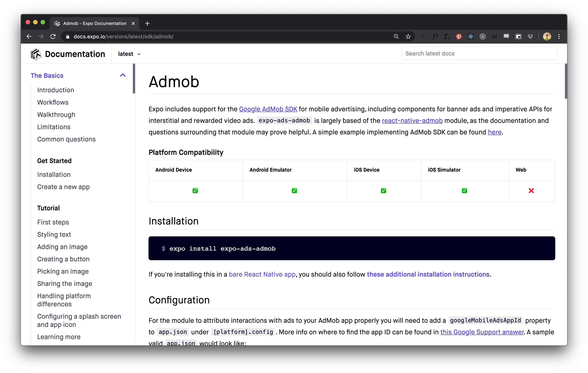Collapse The Basics section chevron

(x=123, y=75)
